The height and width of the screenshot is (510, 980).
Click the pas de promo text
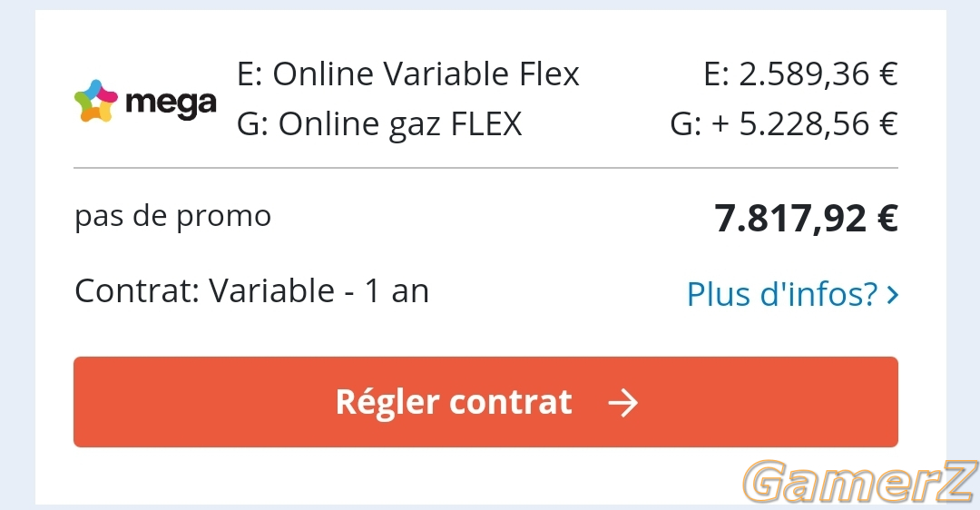click(173, 217)
